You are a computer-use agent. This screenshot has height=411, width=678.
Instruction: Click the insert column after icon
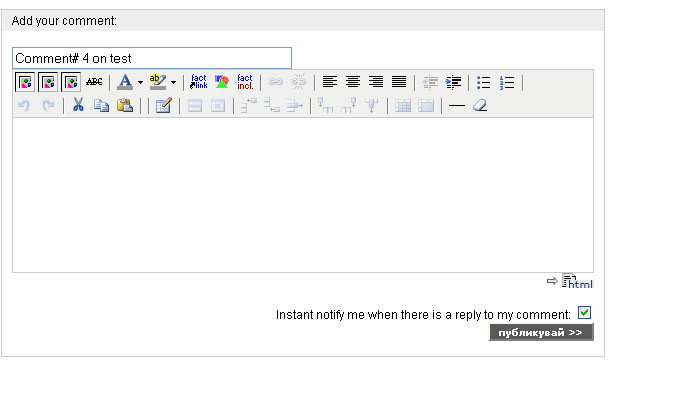[349, 105]
